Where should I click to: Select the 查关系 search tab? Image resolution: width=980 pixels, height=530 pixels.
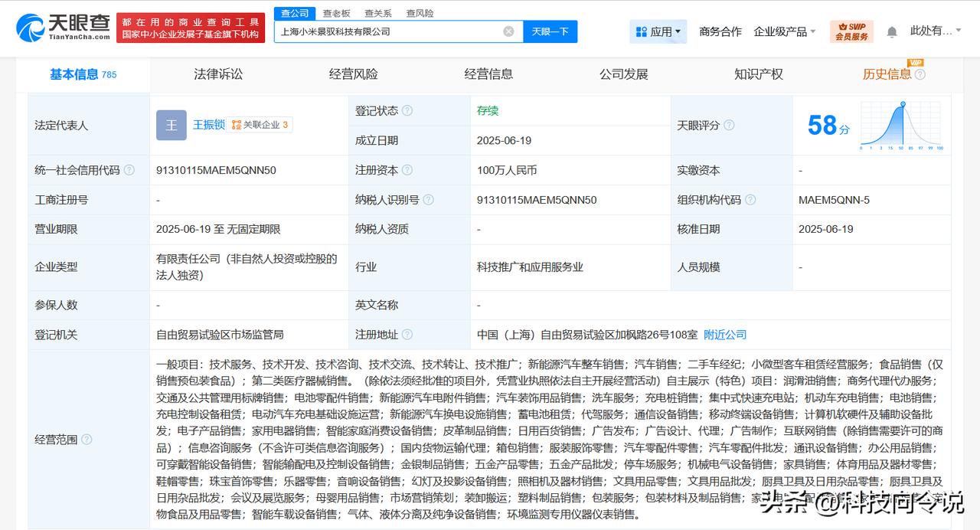[378, 13]
